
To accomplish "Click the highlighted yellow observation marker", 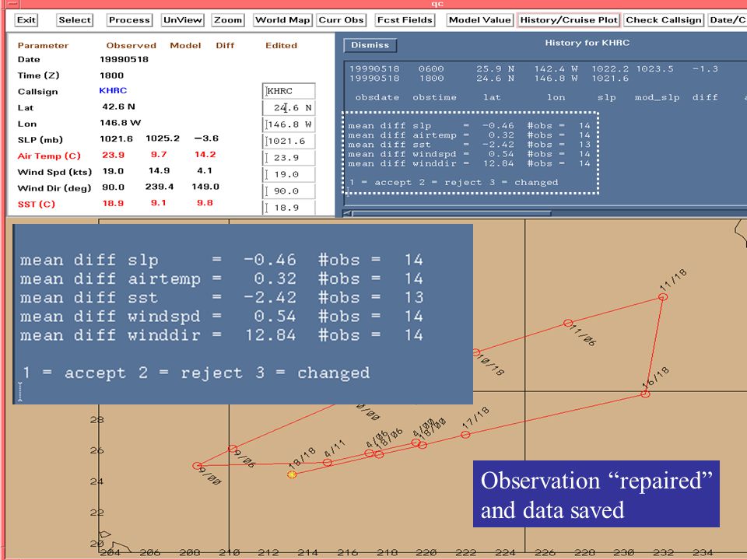I will coord(292,474).
